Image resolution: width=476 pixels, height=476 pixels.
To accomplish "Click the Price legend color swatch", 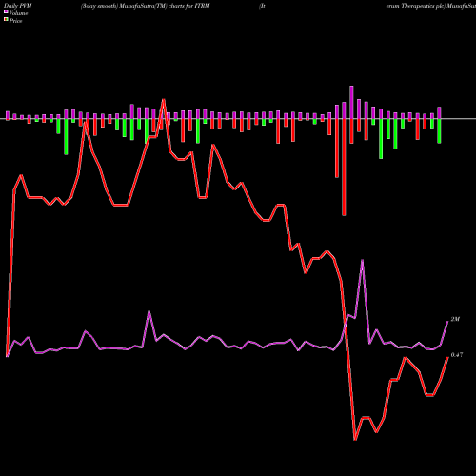I will tap(6, 20).
